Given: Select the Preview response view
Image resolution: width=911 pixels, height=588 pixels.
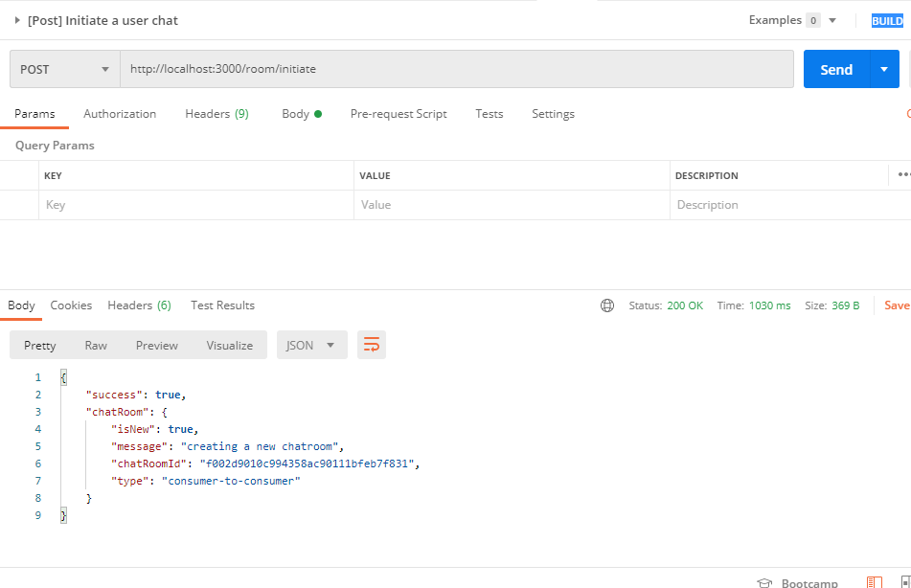Looking at the screenshot, I should [157, 345].
